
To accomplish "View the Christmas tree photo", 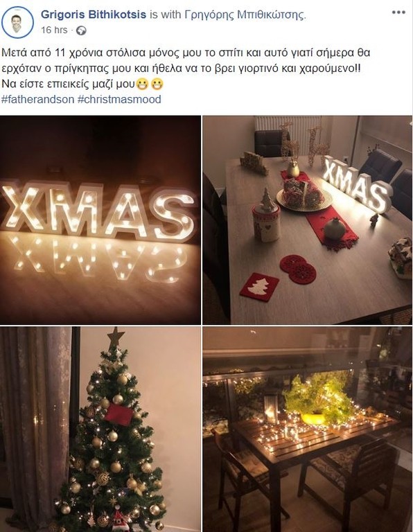I will coord(100,429).
